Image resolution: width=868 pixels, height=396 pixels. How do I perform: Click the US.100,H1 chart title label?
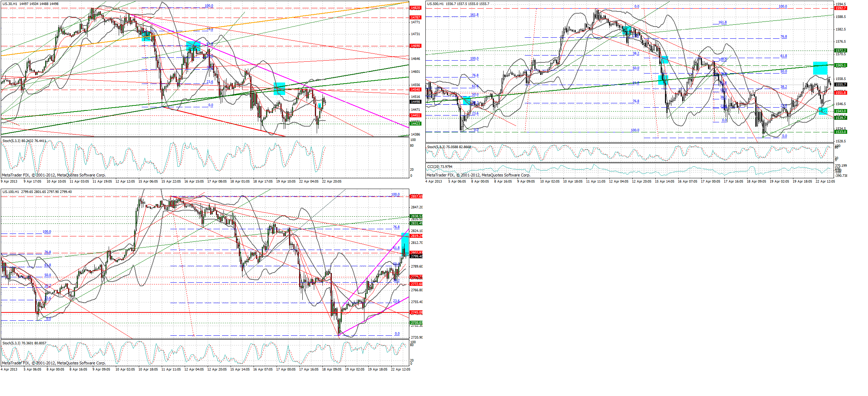click(11, 192)
